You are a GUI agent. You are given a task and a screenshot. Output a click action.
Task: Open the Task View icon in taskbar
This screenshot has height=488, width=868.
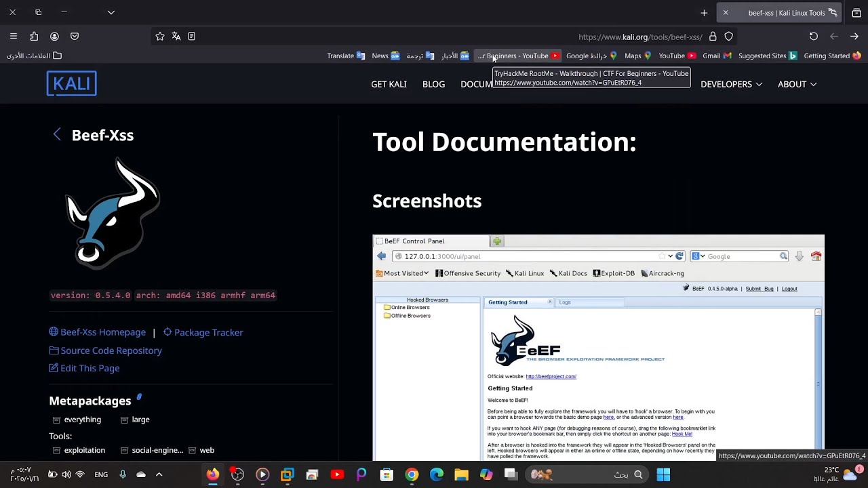coord(511,474)
